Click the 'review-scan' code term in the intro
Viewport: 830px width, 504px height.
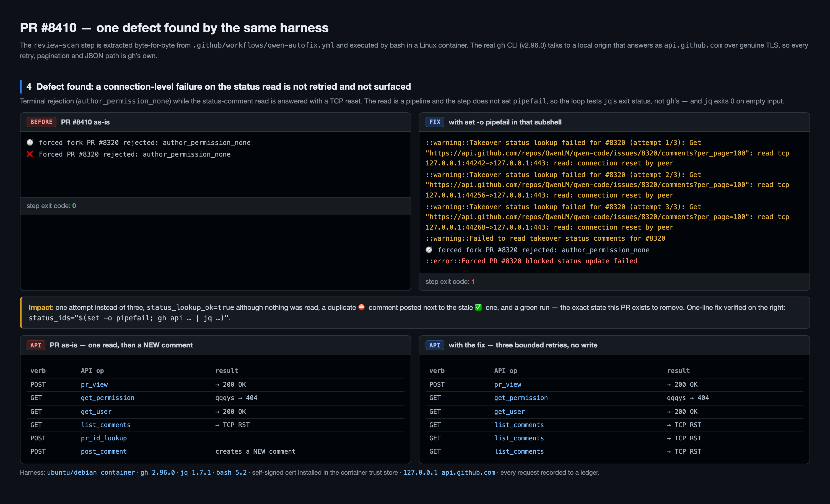click(56, 45)
